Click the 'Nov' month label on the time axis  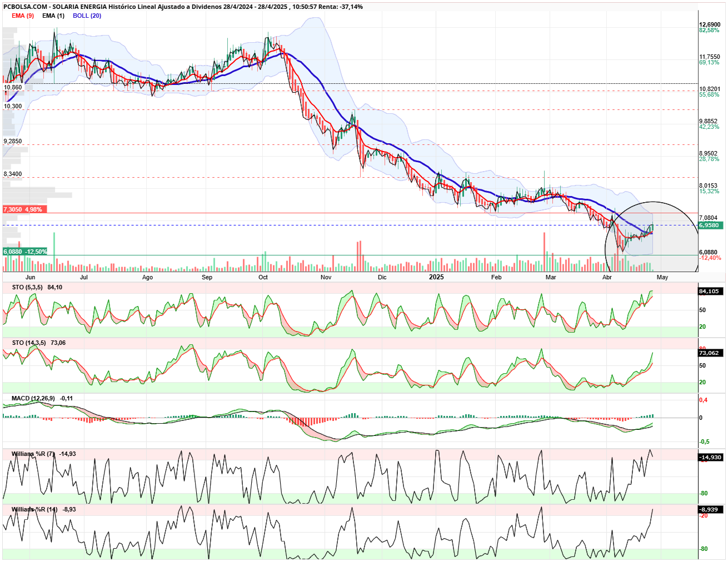click(326, 277)
